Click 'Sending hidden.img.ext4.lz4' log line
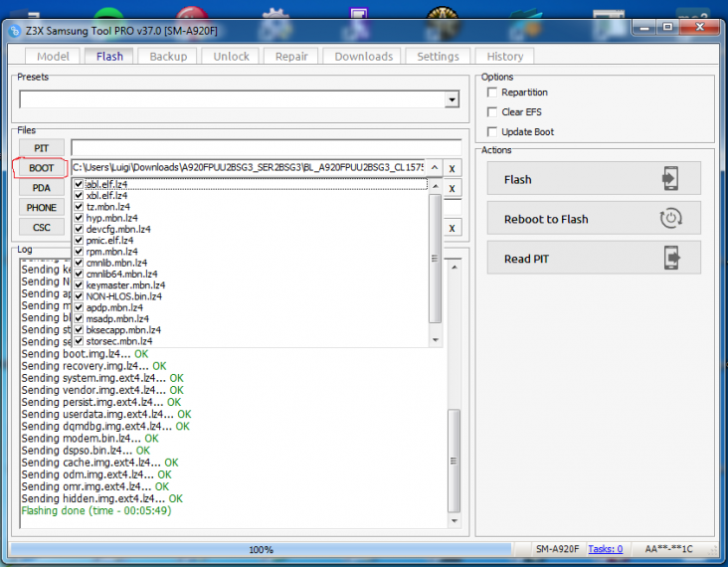Image resolution: width=728 pixels, height=567 pixels. point(102,498)
